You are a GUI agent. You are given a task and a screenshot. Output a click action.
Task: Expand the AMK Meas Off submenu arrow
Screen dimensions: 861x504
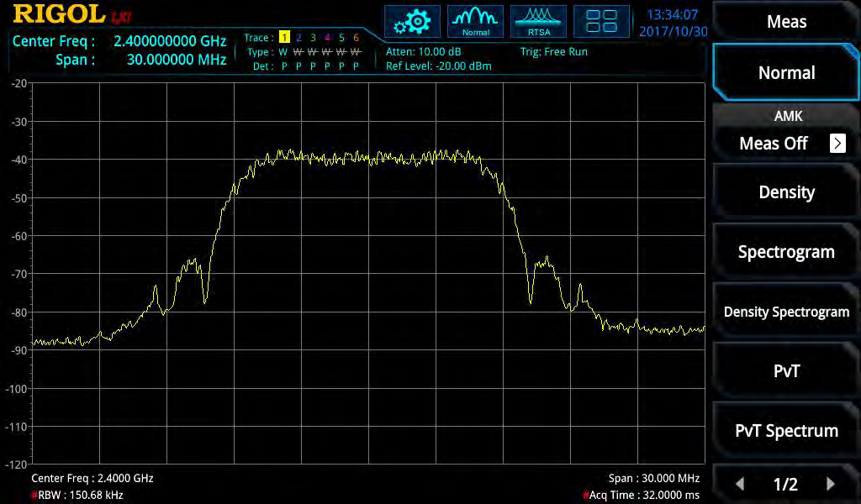pos(837,143)
